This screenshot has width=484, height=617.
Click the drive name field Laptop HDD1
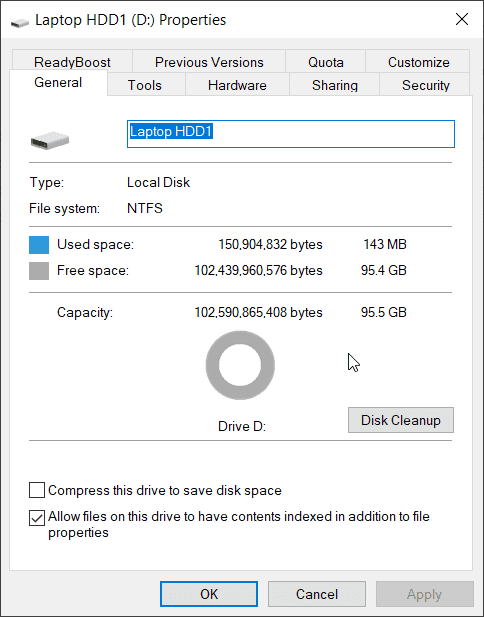[x=291, y=134]
